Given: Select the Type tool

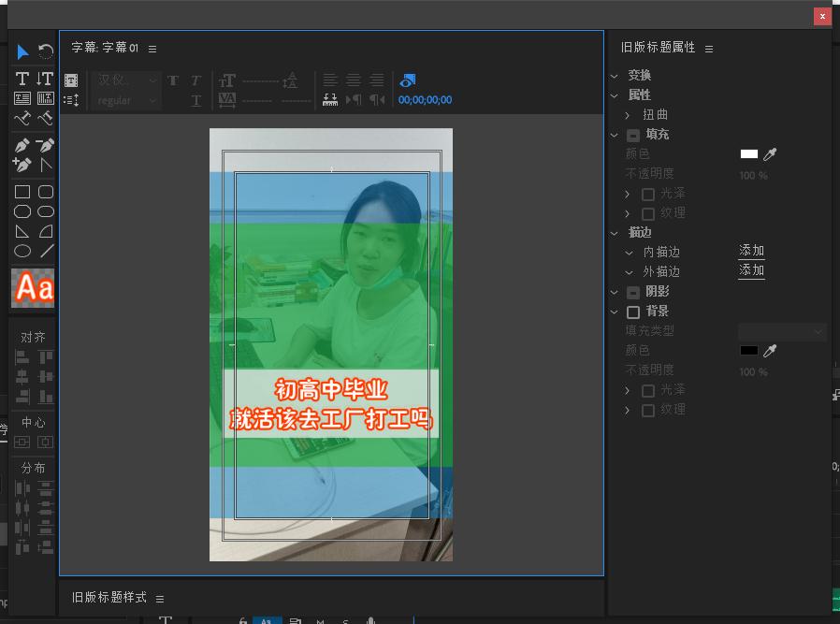Looking at the screenshot, I should tap(21, 79).
